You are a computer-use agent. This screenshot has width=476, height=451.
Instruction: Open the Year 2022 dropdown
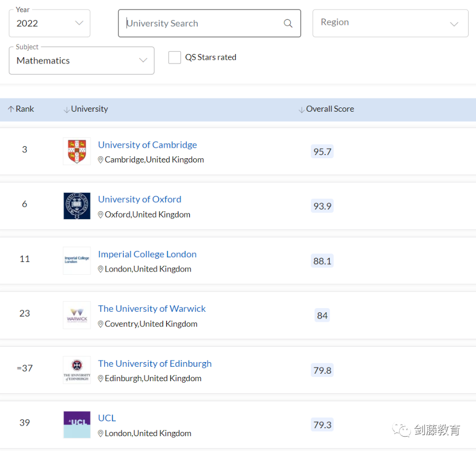[x=50, y=23]
